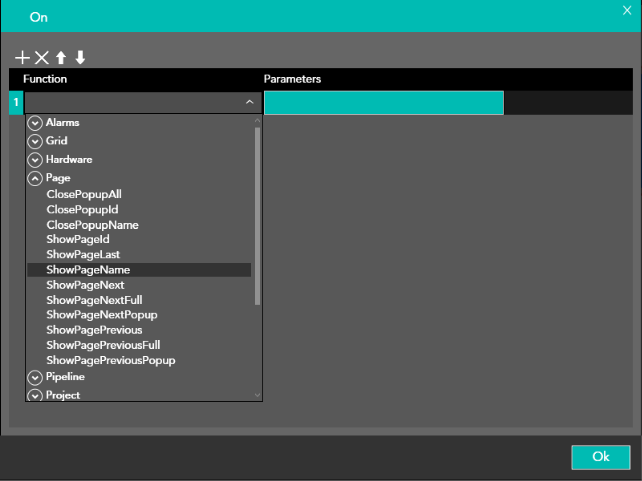Expand the Project category
The width and height of the screenshot is (642, 481).
(x=35, y=395)
